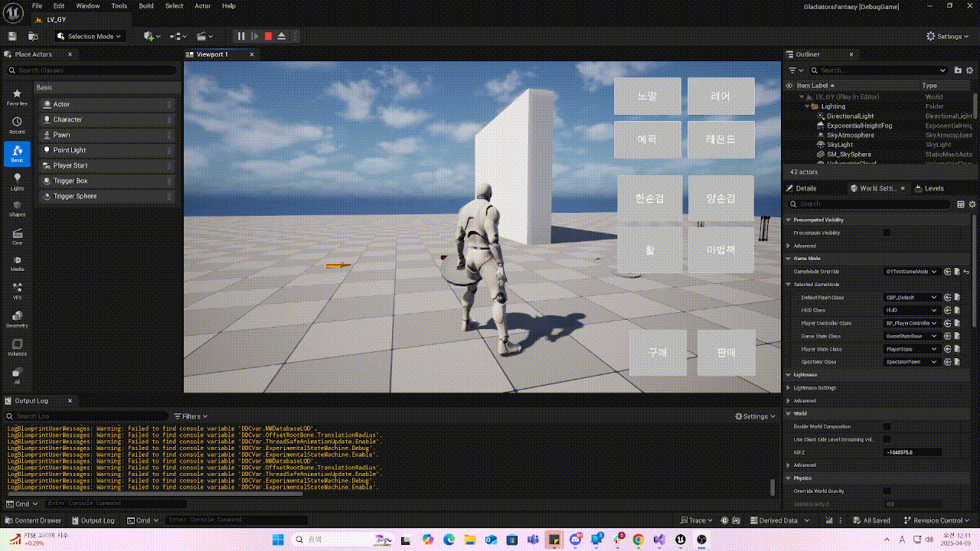Open the play options three-dot menu

click(295, 36)
